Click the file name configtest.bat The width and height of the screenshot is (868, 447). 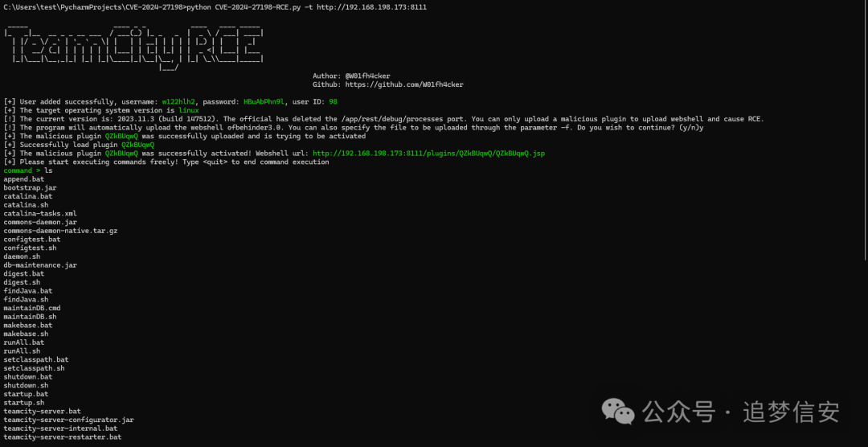[x=32, y=240]
